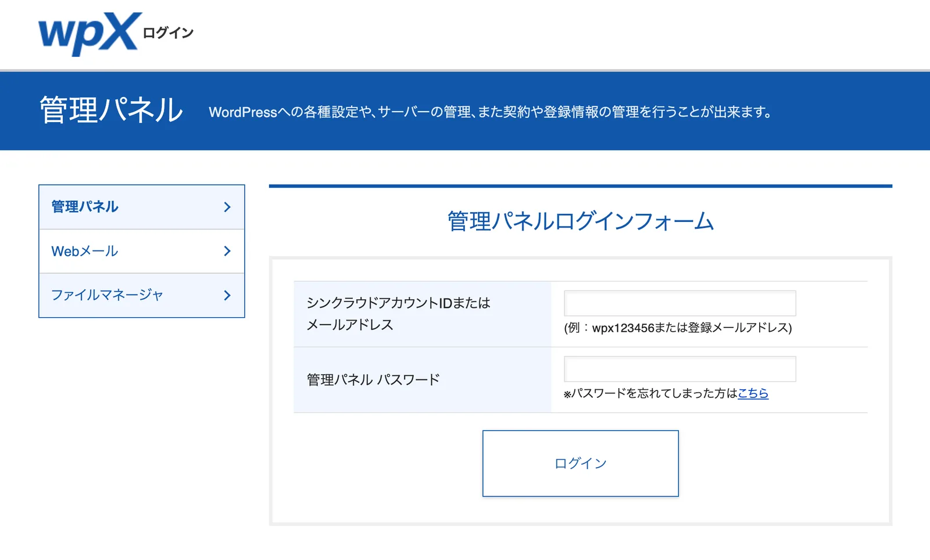This screenshot has width=930, height=560.
Task: Click the ログイン submit button
Action: coord(580,463)
